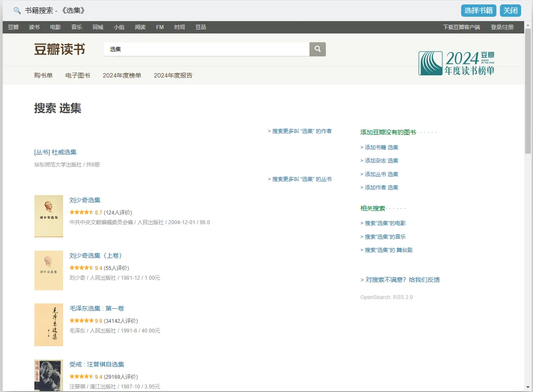Viewport: 533px width, 392px height.
Task: Open the 登录/注册 link
Action: [503, 27]
